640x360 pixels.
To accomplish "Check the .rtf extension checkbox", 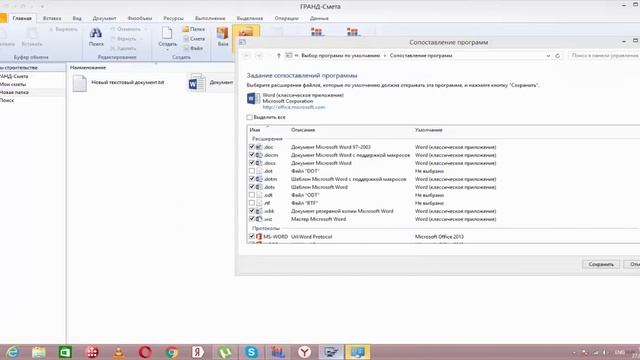I will point(252,203).
